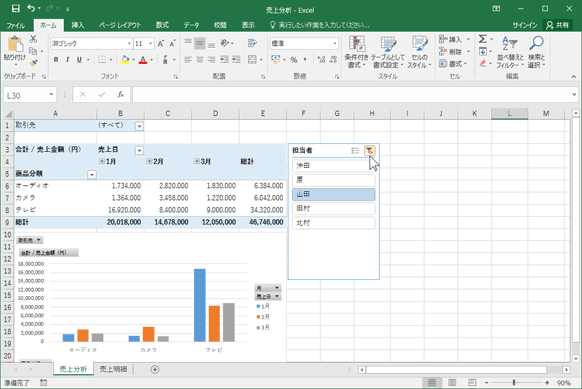Open the 売上日 column filter dropdown
582x389 pixels.
point(139,150)
